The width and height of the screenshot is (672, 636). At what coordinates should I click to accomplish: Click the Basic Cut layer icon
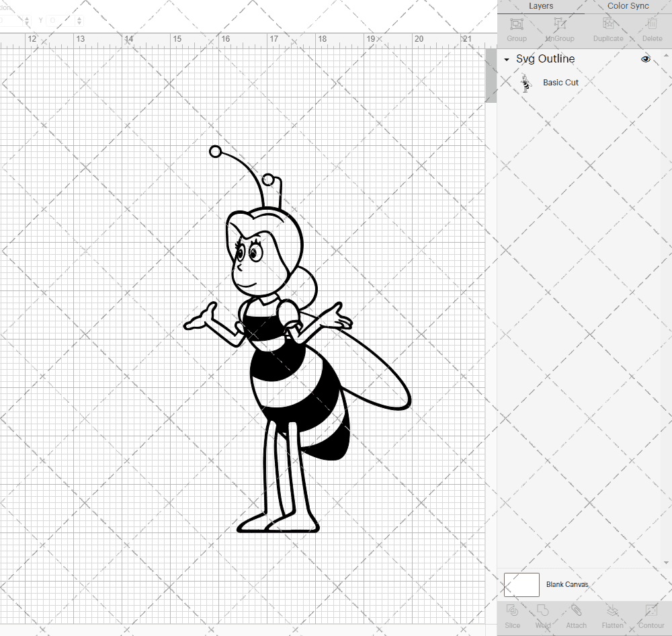(526, 83)
